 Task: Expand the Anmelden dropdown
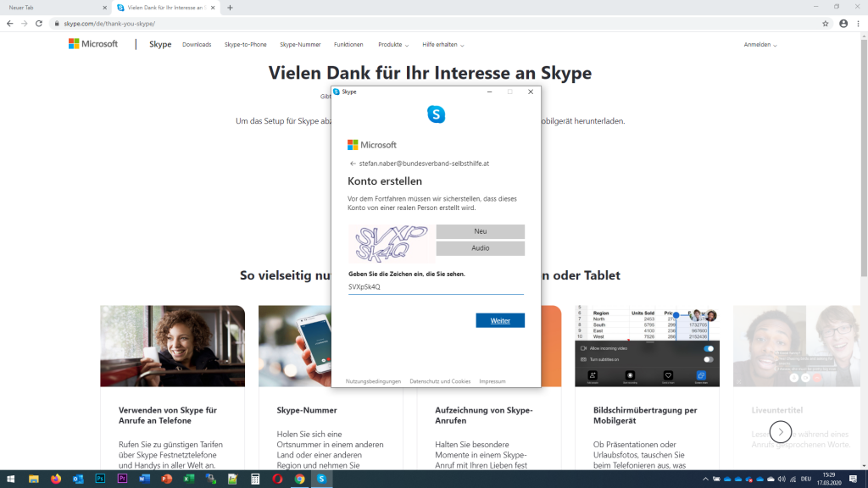(x=760, y=44)
